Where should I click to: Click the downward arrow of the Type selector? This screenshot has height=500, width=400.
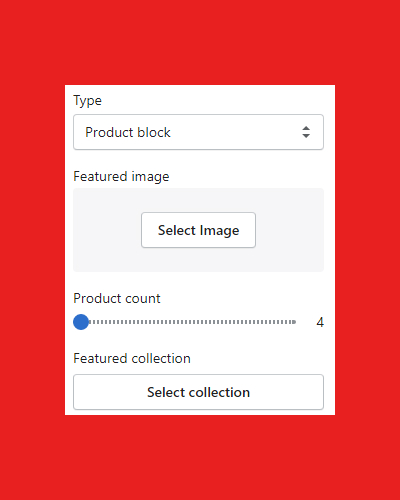306,136
